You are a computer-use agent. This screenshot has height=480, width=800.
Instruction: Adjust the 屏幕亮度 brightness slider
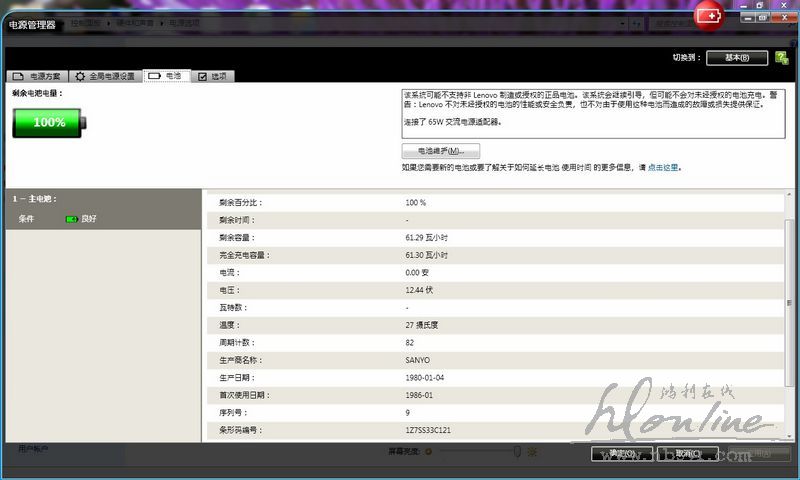[x=517, y=452]
